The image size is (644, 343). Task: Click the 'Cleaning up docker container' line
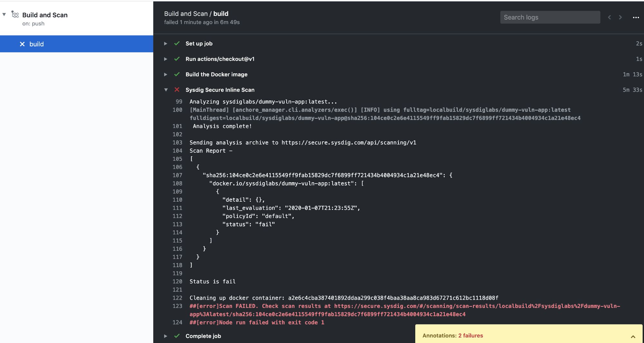pos(344,298)
